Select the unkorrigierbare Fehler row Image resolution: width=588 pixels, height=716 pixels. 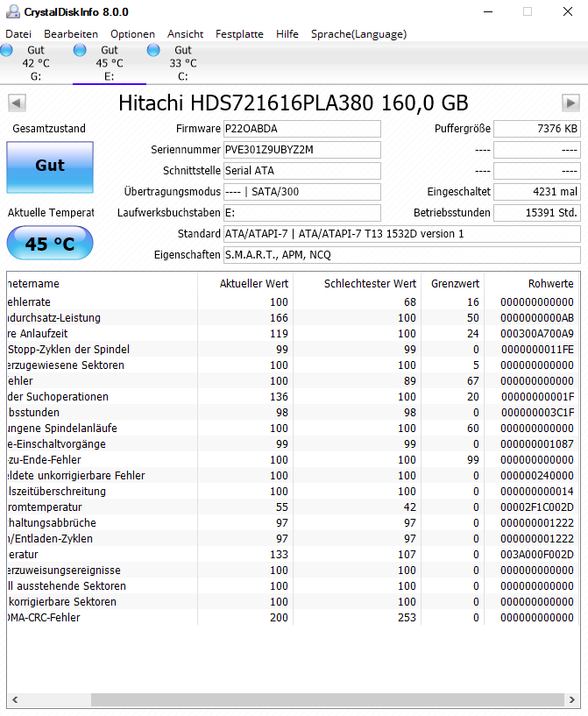pyautogui.click(x=294, y=476)
